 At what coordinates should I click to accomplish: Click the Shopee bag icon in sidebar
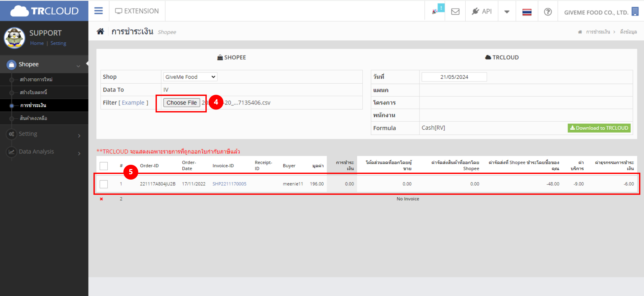pyautogui.click(x=12, y=64)
